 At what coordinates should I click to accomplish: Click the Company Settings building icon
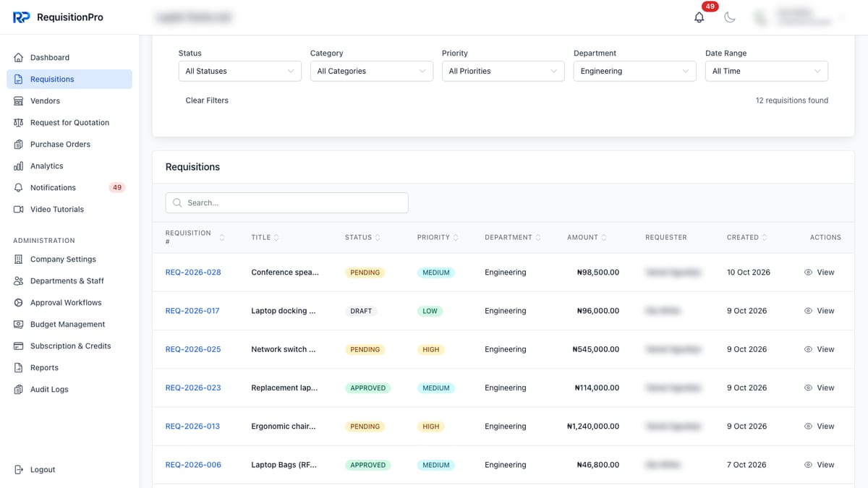tap(19, 260)
